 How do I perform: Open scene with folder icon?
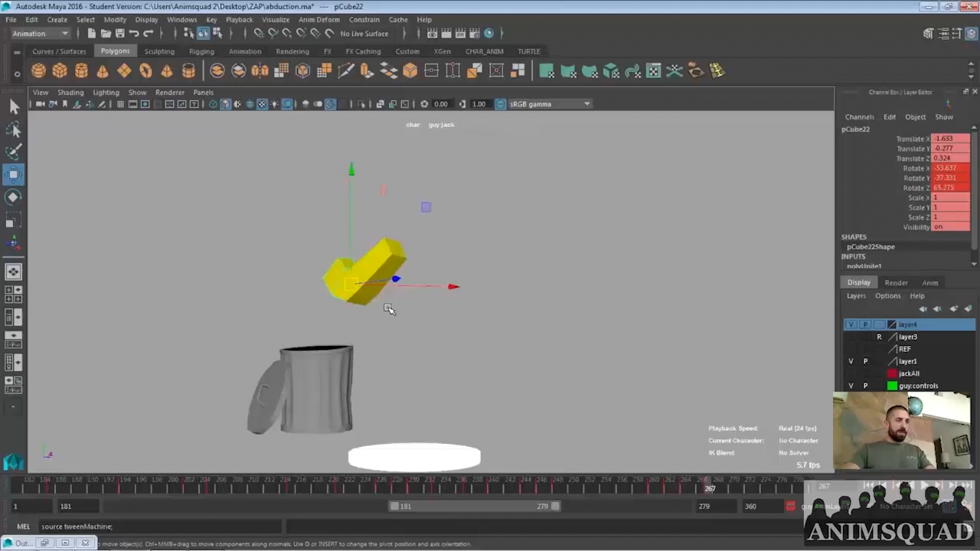pos(106,34)
